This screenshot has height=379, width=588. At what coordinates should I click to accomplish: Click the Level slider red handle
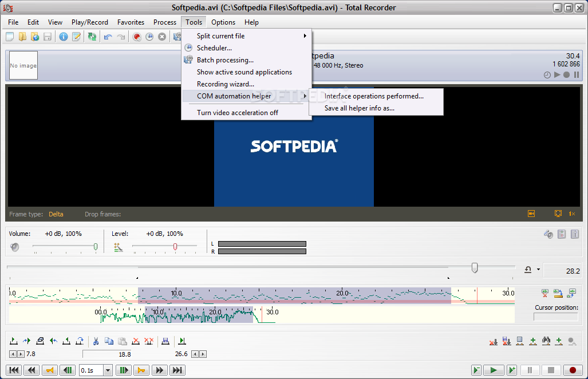pyautogui.click(x=175, y=247)
